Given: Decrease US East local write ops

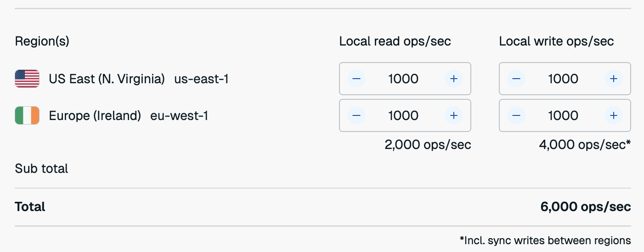Looking at the screenshot, I should coord(516,79).
